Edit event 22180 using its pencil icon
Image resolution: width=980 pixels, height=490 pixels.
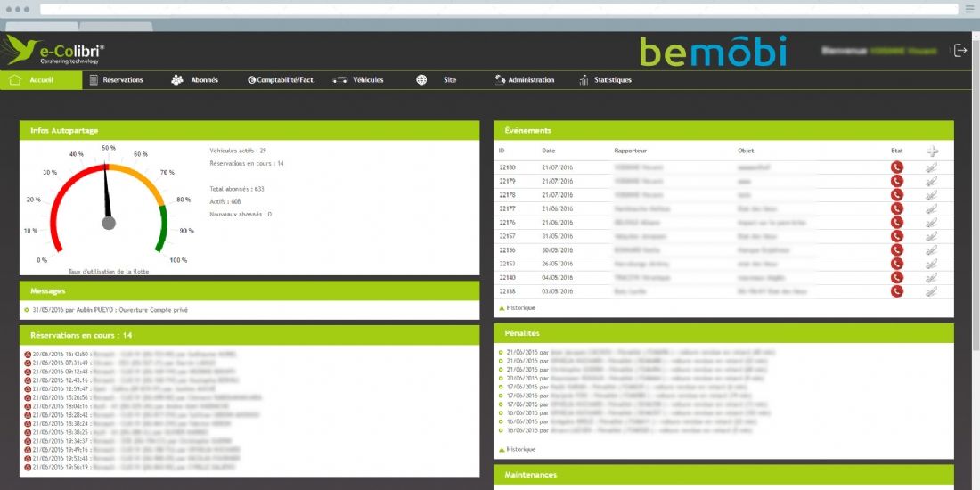pyautogui.click(x=931, y=167)
